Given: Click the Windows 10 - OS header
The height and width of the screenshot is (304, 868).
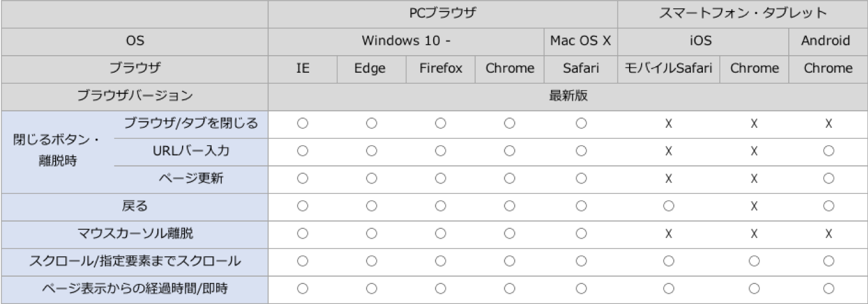Looking at the screenshot, I should 406,41.
